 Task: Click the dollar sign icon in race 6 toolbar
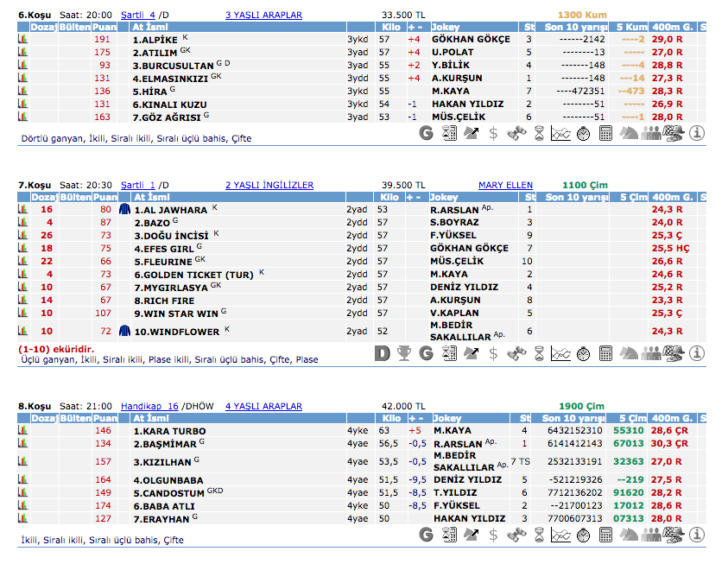493,133
